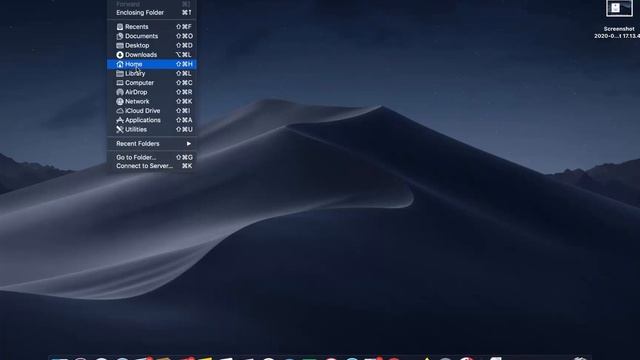Open iCloud Drive from the menu

152,111
